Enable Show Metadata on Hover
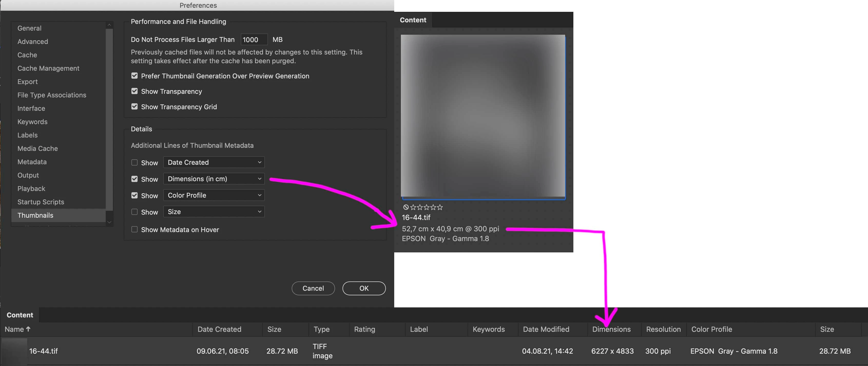868x366 pixels. pos(134,229)
